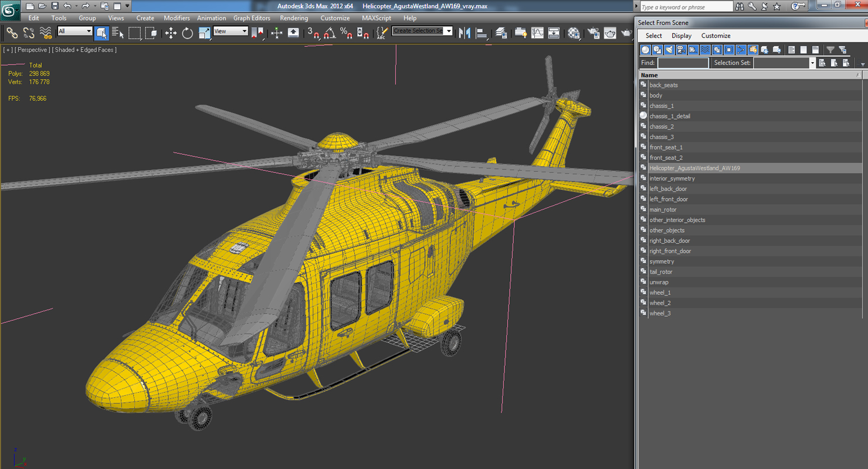Screen dimensions: 868x469
Task: Toggle Display Cameras filter in dialog
Action: [x=681, y=50]
